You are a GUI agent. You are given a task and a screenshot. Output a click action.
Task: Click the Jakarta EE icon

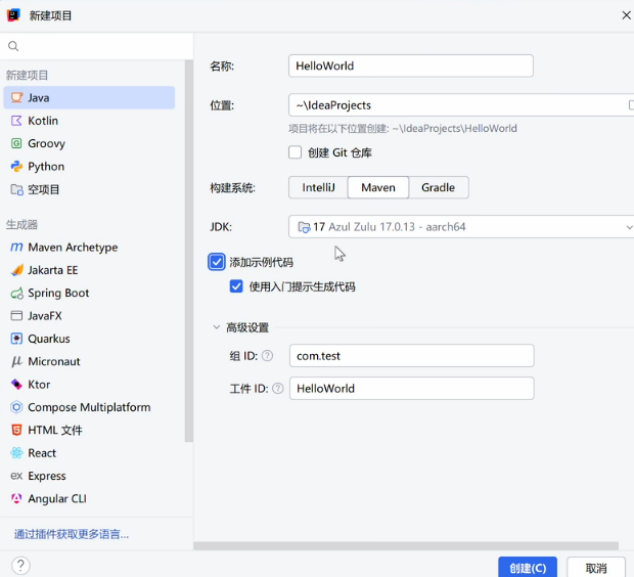point(17,270)
